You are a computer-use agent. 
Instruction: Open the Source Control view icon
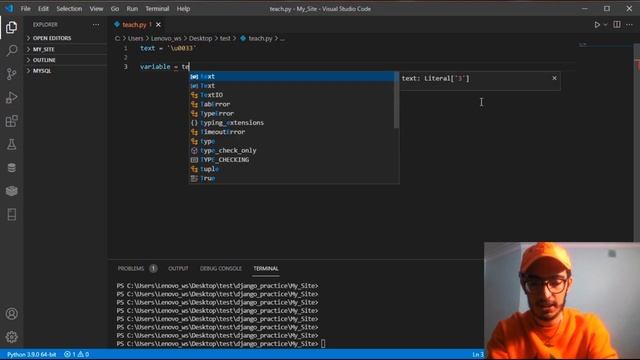pyautogui.click(x=11, y=74)
